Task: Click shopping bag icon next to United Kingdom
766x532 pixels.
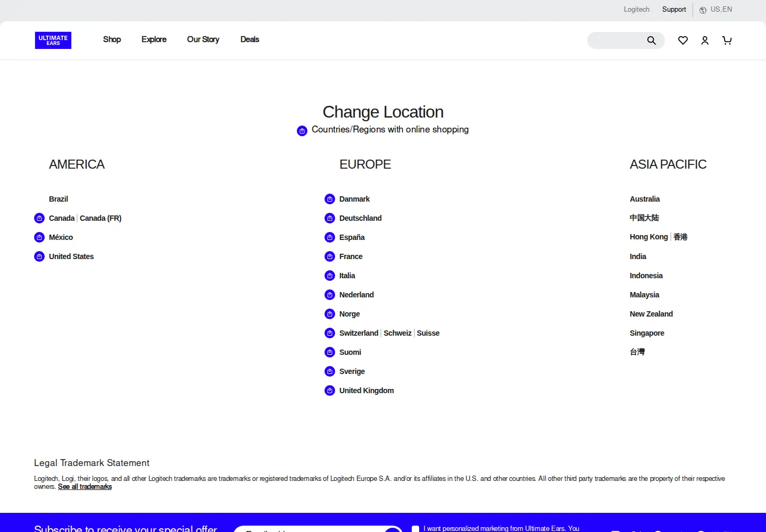Action: coord(330,390)
